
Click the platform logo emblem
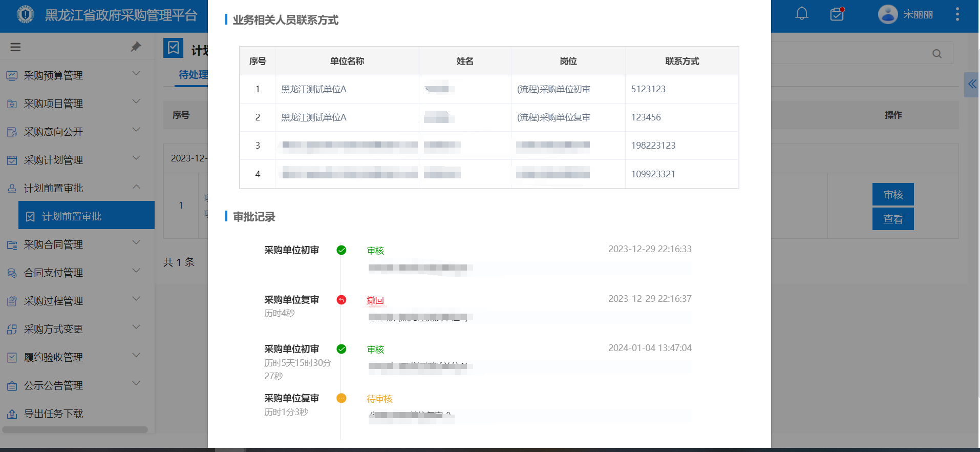click(x=26, y=14)
